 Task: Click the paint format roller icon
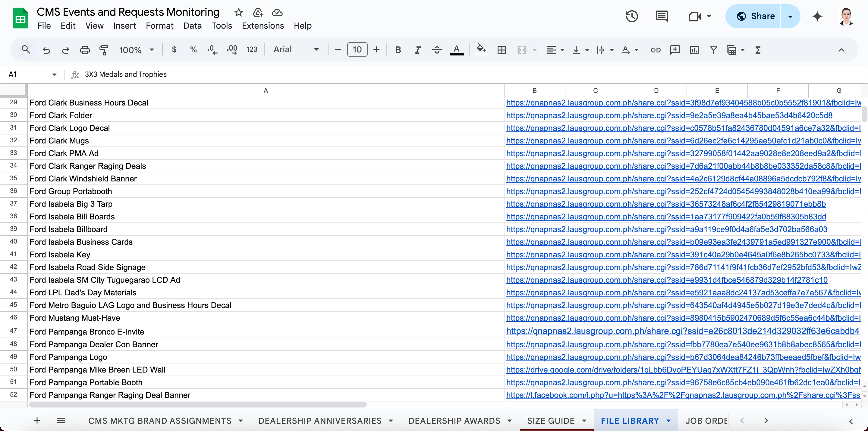(x=104, y=50)
